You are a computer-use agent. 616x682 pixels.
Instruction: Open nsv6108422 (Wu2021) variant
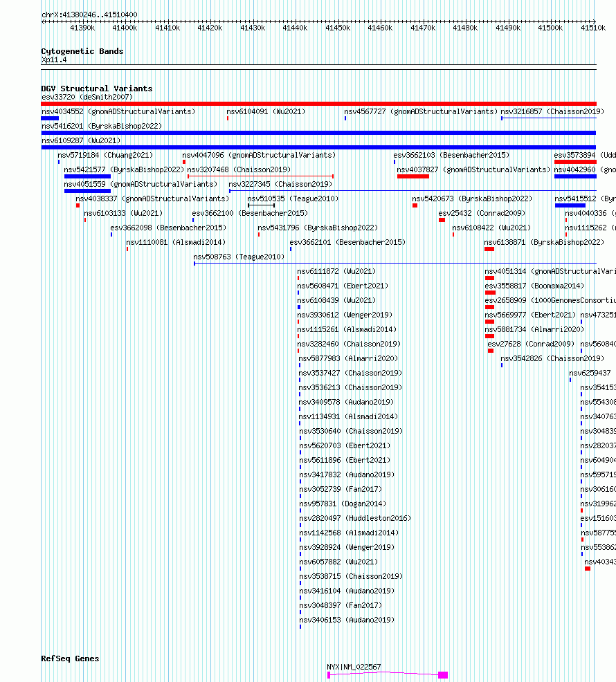click(491, 228)
